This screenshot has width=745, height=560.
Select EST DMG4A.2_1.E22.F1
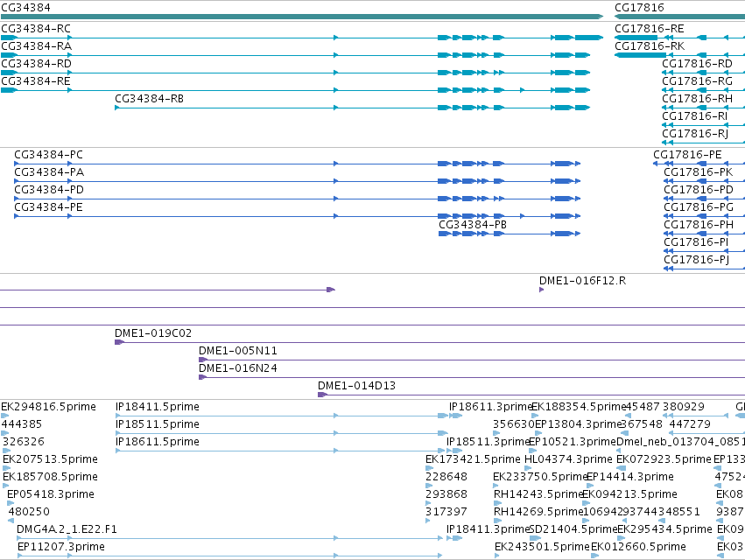67,529
